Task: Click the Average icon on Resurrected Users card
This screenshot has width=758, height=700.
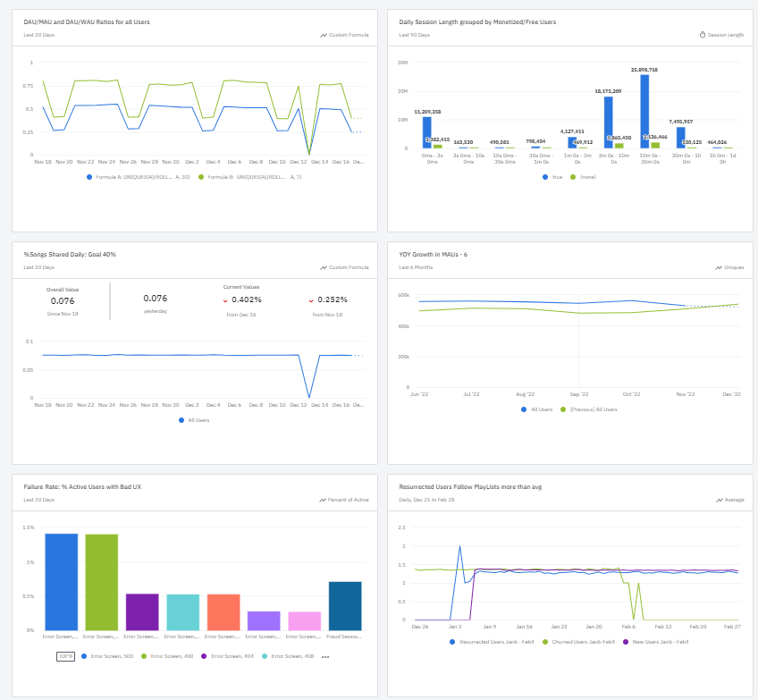Action: [720, 500]
